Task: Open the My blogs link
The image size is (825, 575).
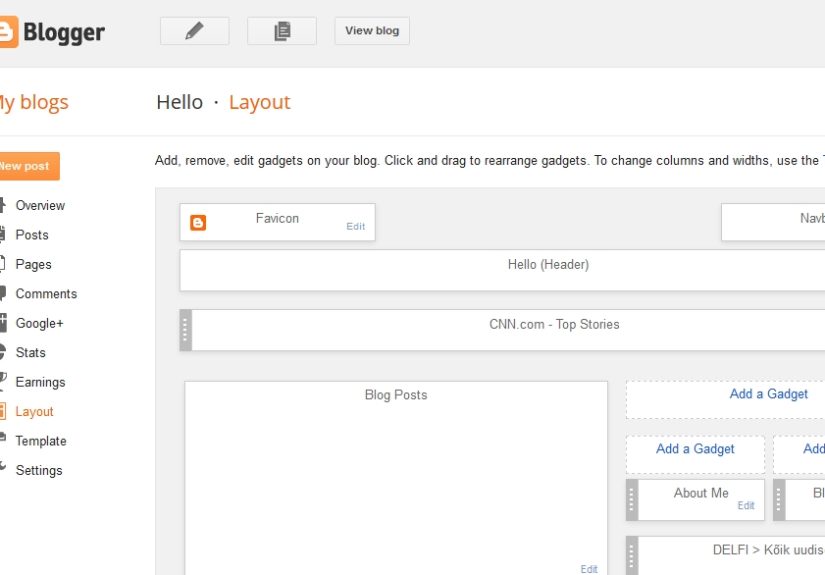Action: point(34,102)
